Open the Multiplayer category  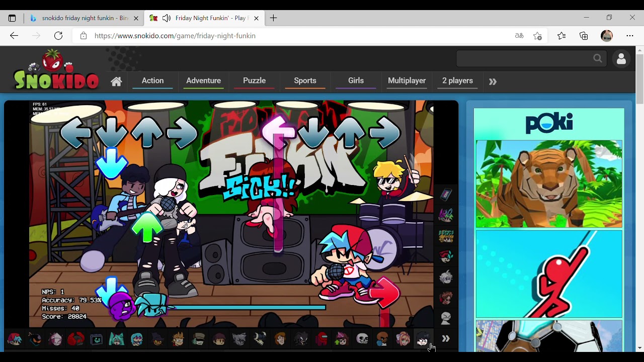tap(407, 80)
